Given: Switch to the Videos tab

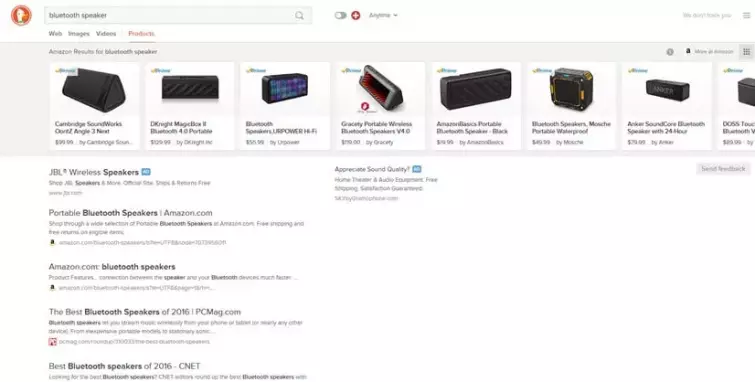Looking at the screenshot, I should (106, 34).
